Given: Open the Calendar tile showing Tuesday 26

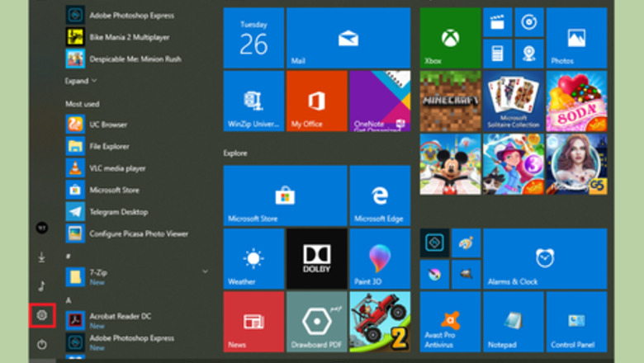Looking at the screenshot, I should coord(253,38).
